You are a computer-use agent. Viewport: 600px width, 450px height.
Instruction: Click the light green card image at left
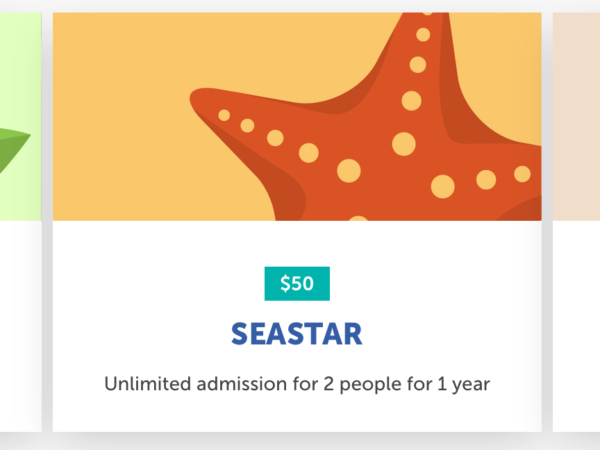(21, 116)
